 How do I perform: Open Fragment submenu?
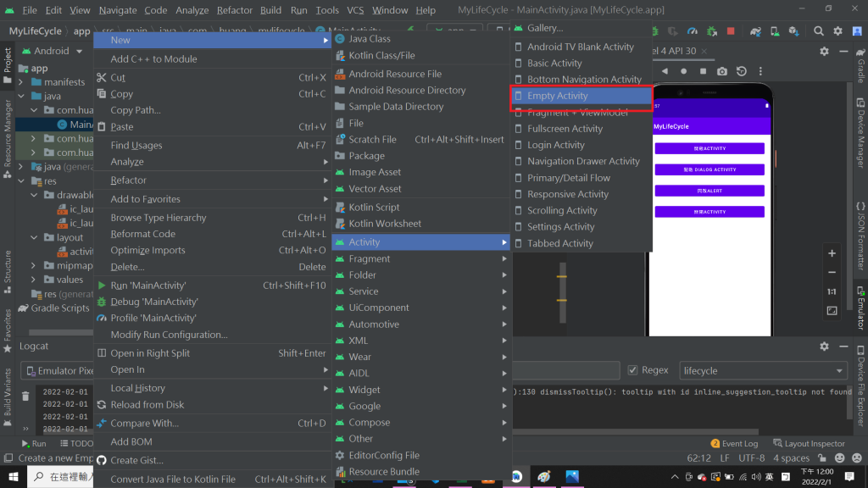[420, 258]
